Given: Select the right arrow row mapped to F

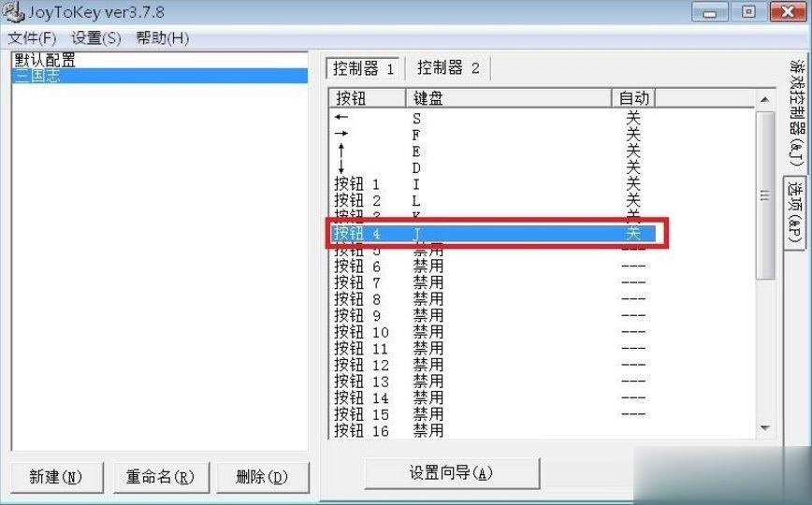Looking at the screenshot, I should pos(493,134).
